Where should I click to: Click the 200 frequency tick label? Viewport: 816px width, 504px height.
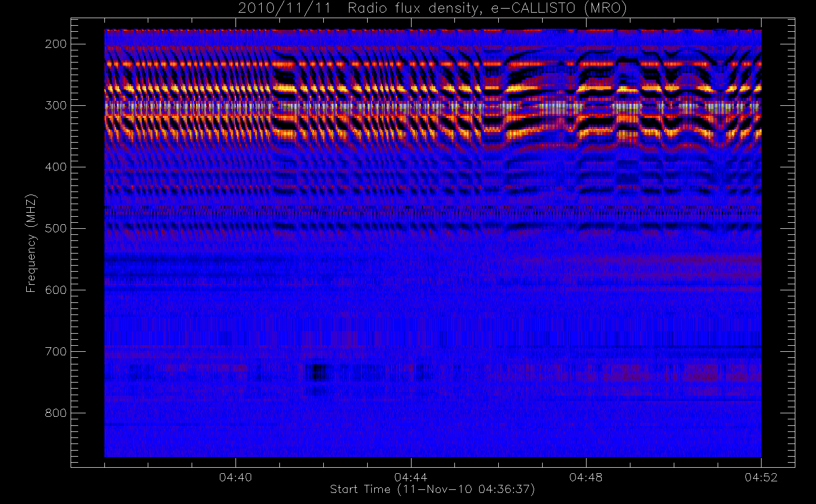56,44
